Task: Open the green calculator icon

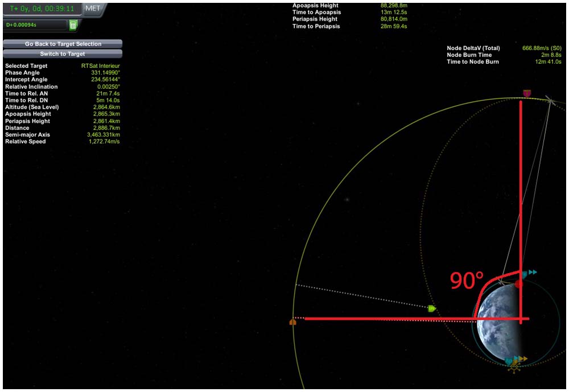Action: point(73,25)
